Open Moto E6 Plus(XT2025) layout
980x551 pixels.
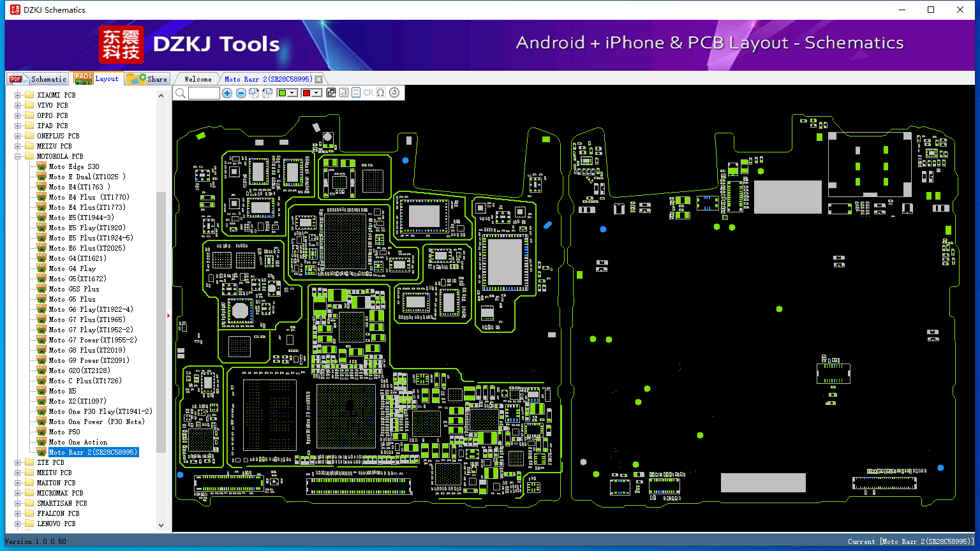(x=87, y=248)
